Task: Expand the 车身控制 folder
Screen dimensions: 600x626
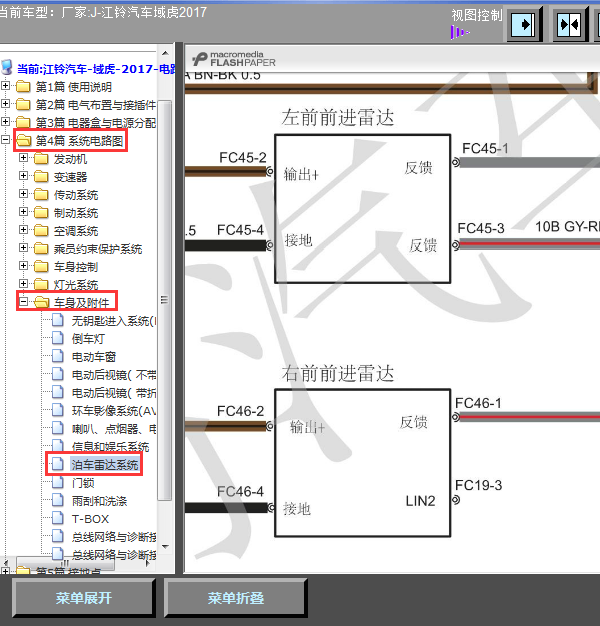Action: click(x=24, y=265)
